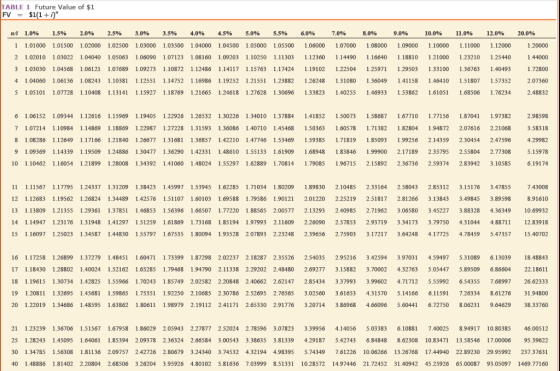This screenshot has width=560, height=371.
Task: Click the cell containing 10.28572
Action: [x=313, y=364]
